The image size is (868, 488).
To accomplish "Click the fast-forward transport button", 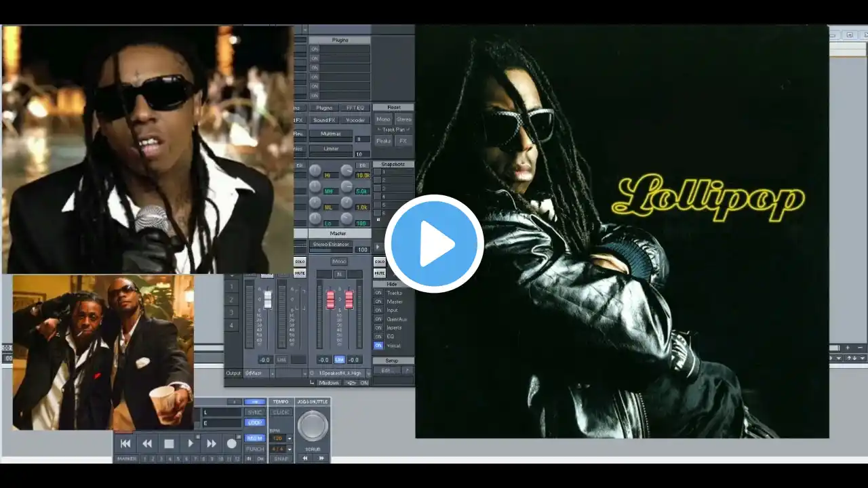I will [x=212, y=444].
